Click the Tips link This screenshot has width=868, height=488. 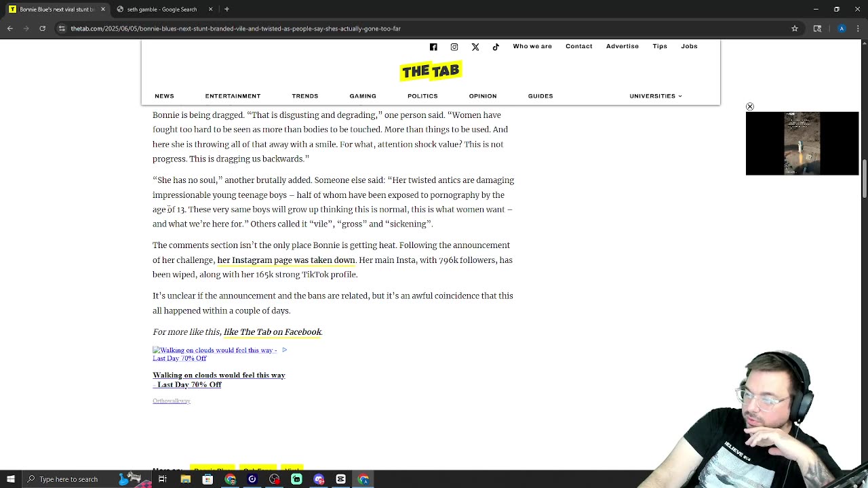660,46
